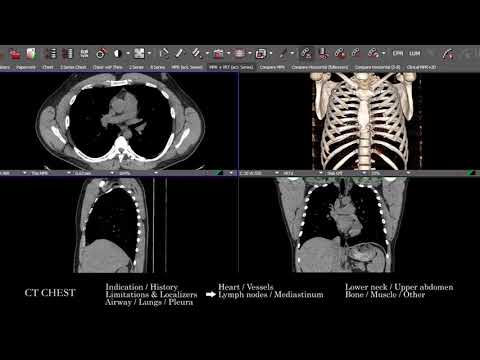
Task: Click the red scissors-like cutting icon
Action: (x=323, y=54)
